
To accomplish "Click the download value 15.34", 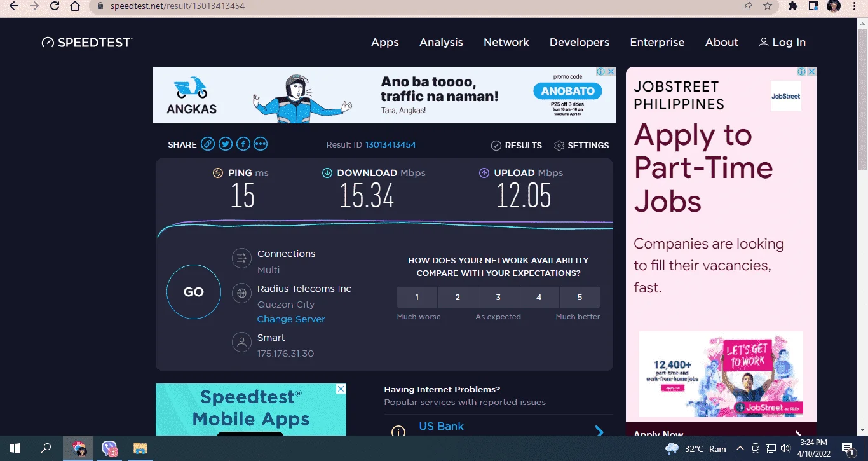I will [x=367, y=196].
